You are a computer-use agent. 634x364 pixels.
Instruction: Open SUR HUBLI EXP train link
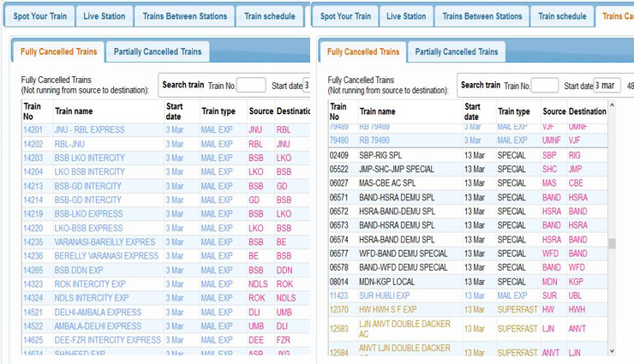pos(385,295)
